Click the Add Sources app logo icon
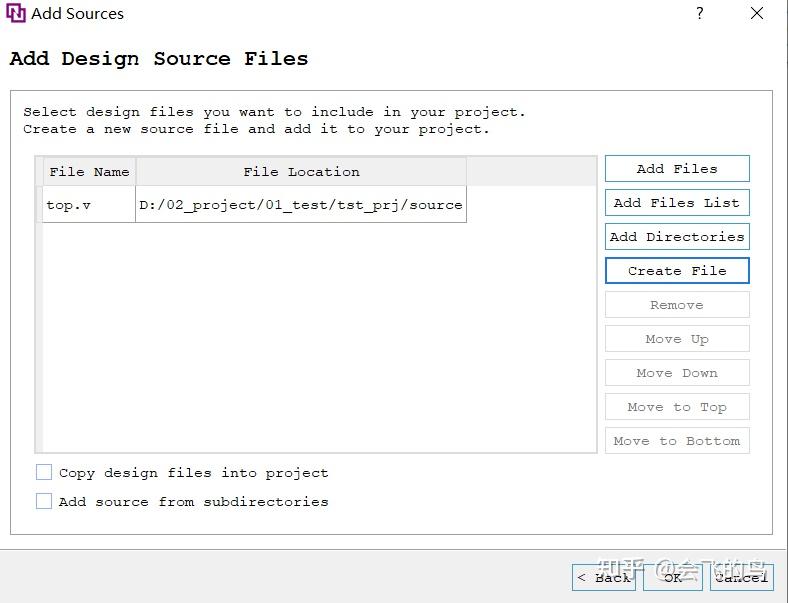 (16, 14)
